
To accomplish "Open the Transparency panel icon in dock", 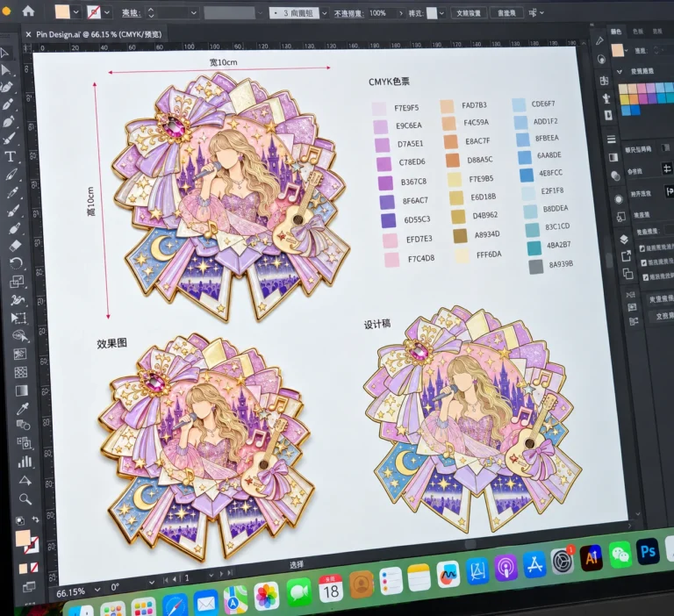I will pos(615,175).
